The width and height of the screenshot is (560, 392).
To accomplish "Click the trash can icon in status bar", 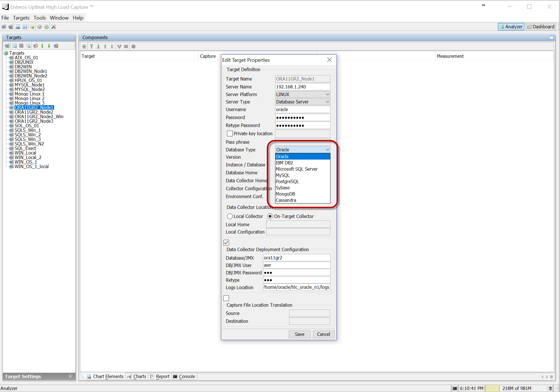I will point(550,388).
